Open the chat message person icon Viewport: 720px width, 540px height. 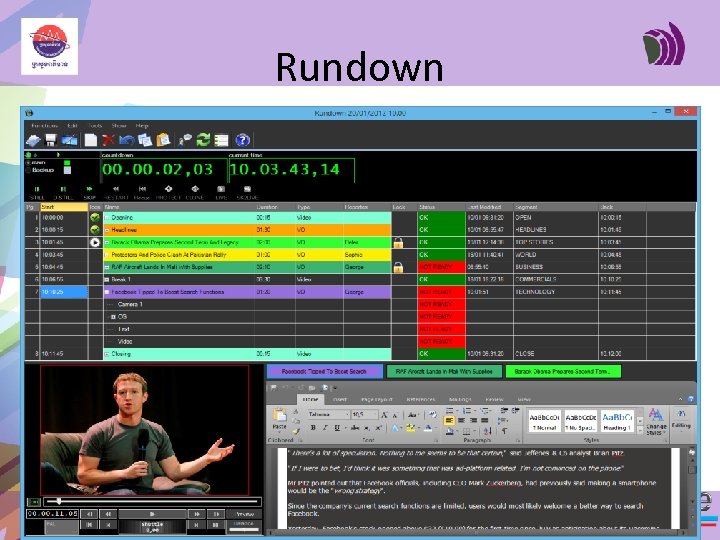coord(185,140)
